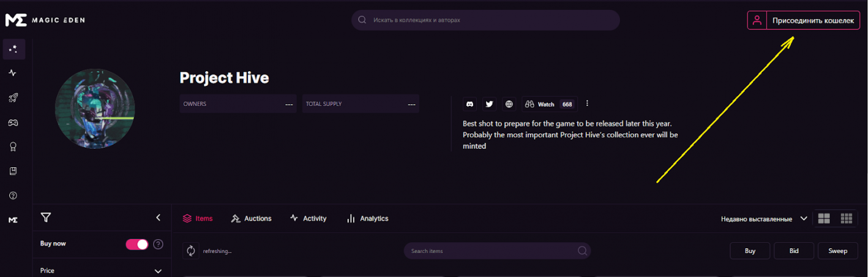The height and width of the screenshot is (277, 868).
Task: Switch to the Auctions tab
Action: [251, 218]
